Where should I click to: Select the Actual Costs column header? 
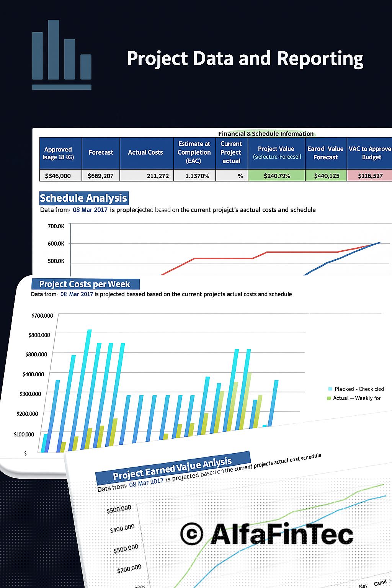[145, 152]
